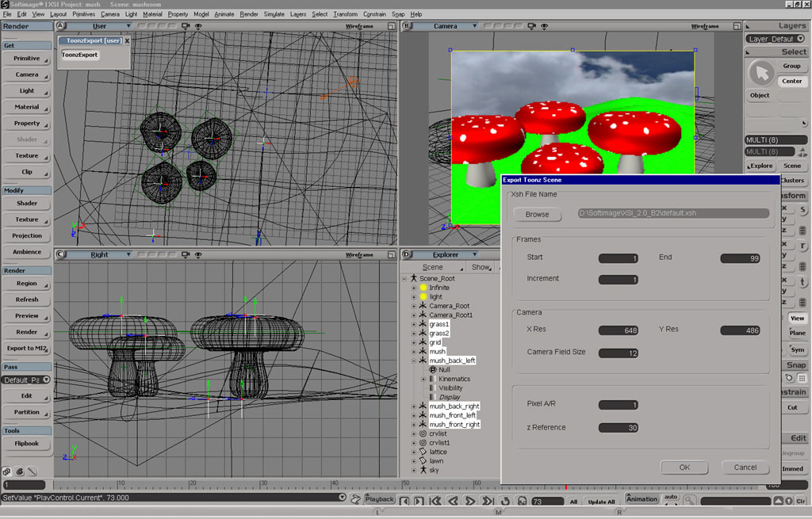This screenshot has width=812, height=519.
Task: Collapse the mush_back_left tree node
Action: coord(414,361)
